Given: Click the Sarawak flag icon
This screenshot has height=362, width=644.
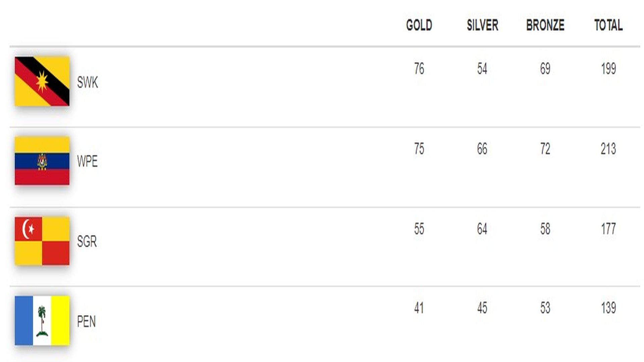Looking at the screenshot, I should point(42,81).
